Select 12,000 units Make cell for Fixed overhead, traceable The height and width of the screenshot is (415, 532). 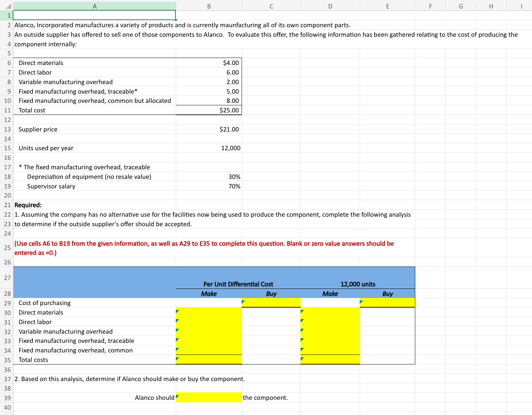pos(330,341)
